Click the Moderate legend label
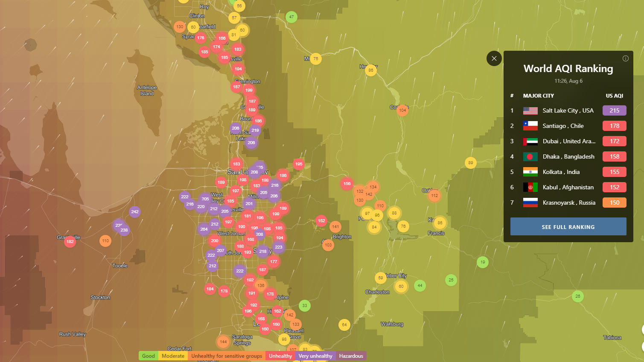 (x=173, y=356)
